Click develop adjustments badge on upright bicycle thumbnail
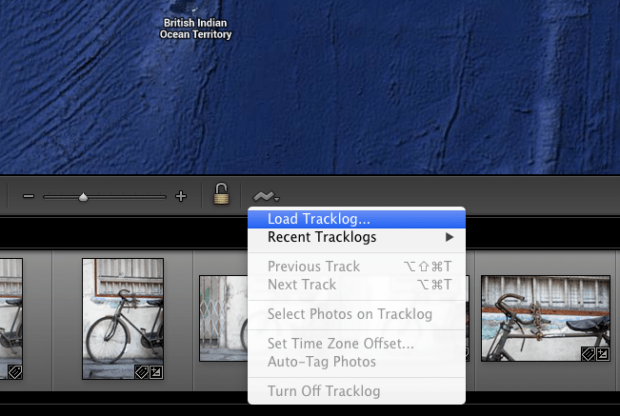Viewport: 620px width, 416px height. (156, 372)
